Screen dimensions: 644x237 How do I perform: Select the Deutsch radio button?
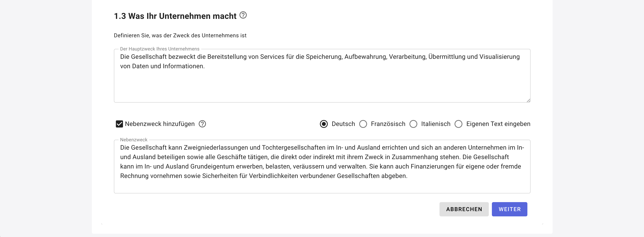pyautogui.click(x=324, y=124)
